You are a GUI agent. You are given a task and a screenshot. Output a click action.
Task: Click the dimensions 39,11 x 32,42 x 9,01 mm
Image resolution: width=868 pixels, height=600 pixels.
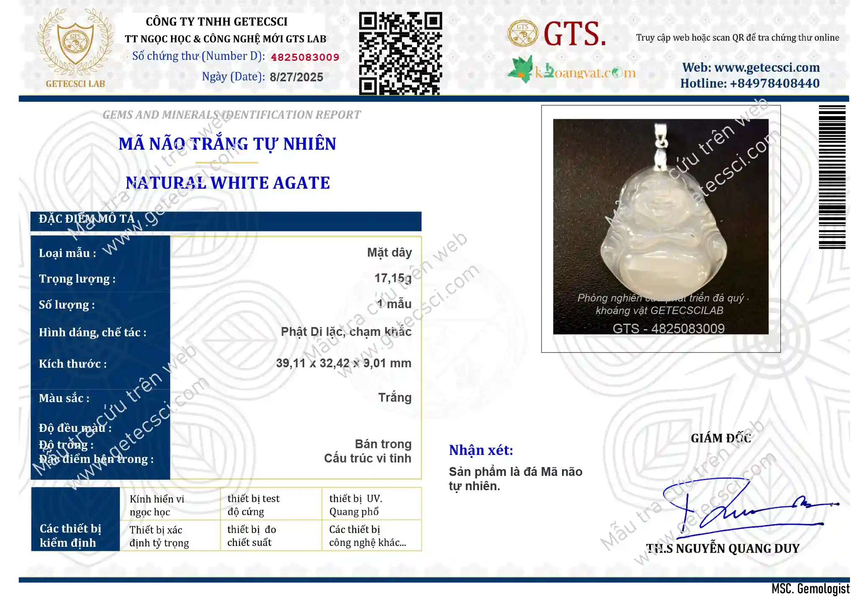344,363
